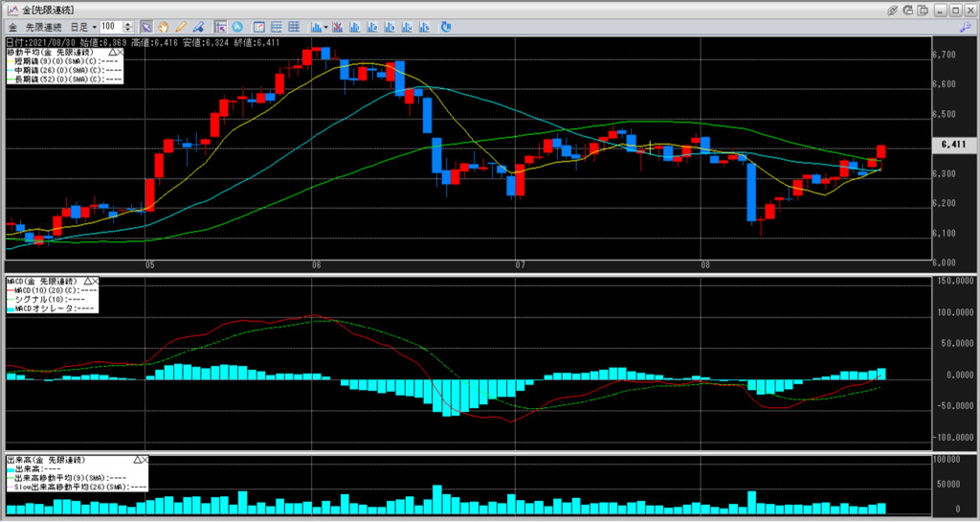
Task: Open the chart type dropdown arrow
Action: (x=326, y=26)
